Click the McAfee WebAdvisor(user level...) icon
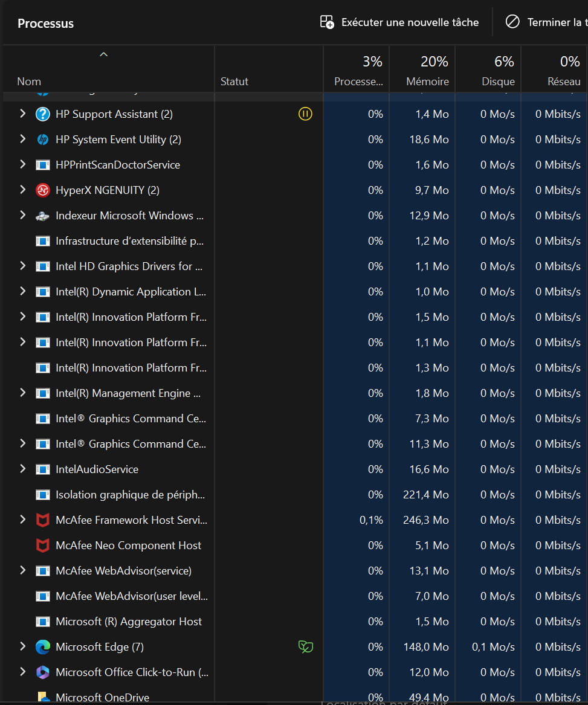 [43, 596]
